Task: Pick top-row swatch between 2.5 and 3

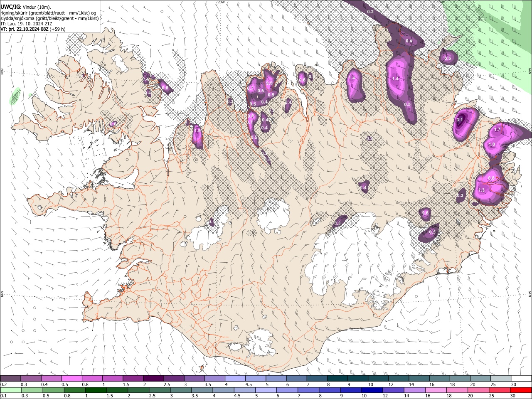Action: 173,379
